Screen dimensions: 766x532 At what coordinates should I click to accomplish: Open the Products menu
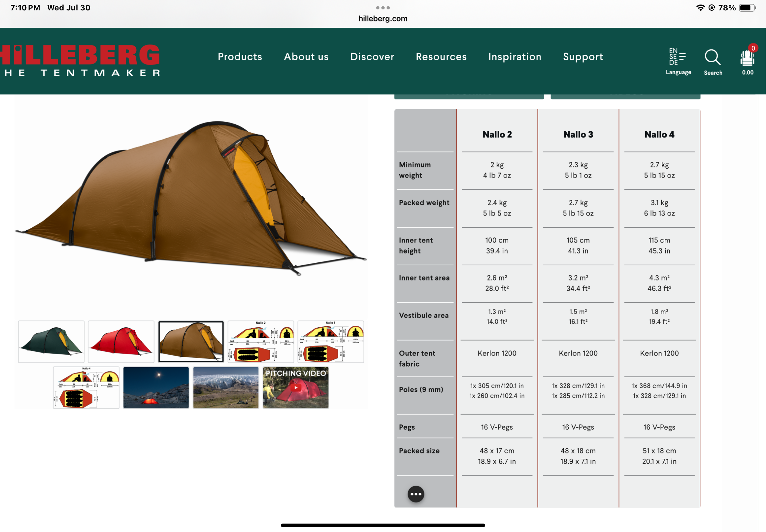click(240, 57)
